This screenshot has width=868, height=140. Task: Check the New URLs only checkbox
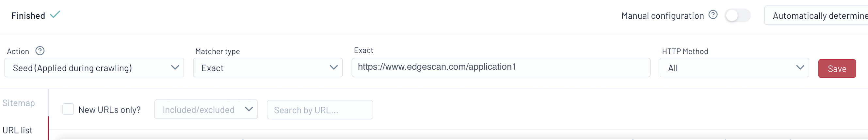click(x=68, y=109)
